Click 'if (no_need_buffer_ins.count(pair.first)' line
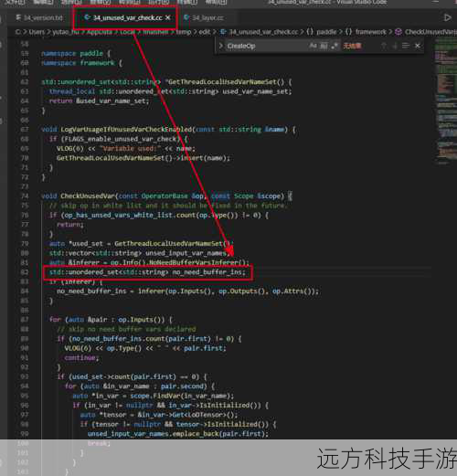The width and height of the screenshot is (457, 476). (149, 339)
